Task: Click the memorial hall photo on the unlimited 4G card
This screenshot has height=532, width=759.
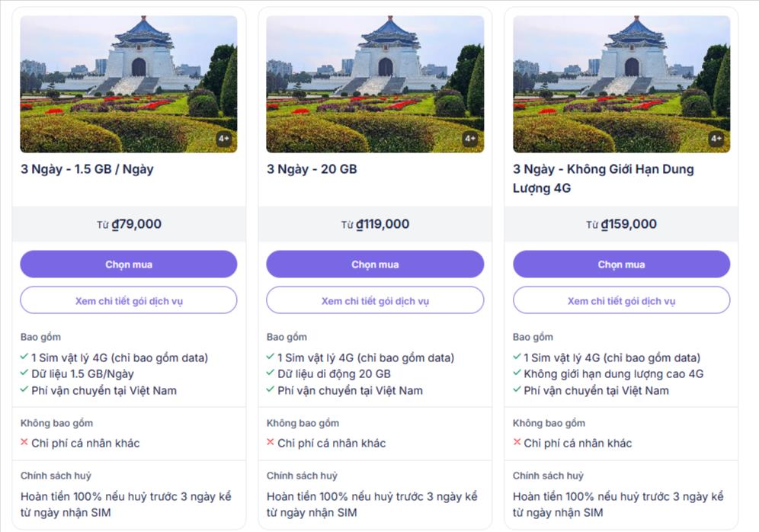Action: [621, 84]
